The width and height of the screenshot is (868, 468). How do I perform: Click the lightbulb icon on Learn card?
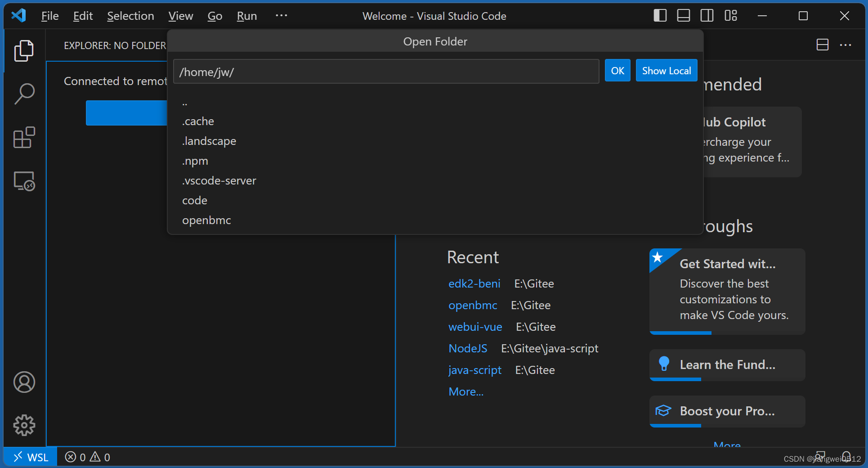coord(664,364)
